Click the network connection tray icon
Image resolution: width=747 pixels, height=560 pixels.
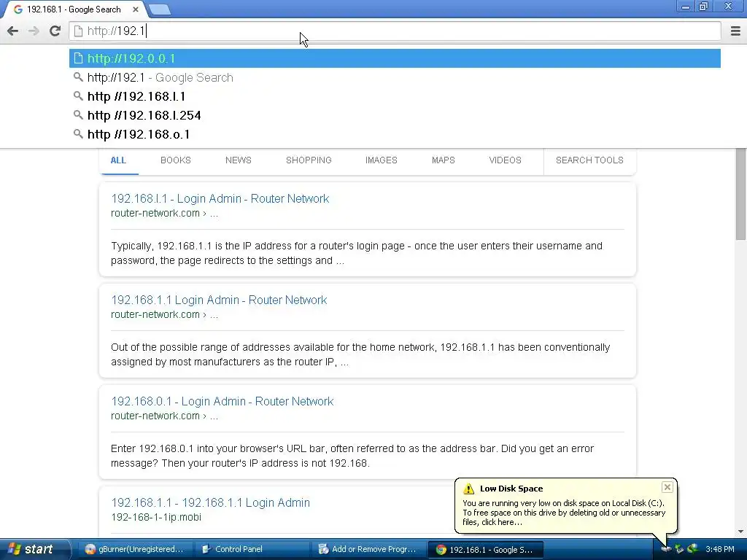[679, 549]
